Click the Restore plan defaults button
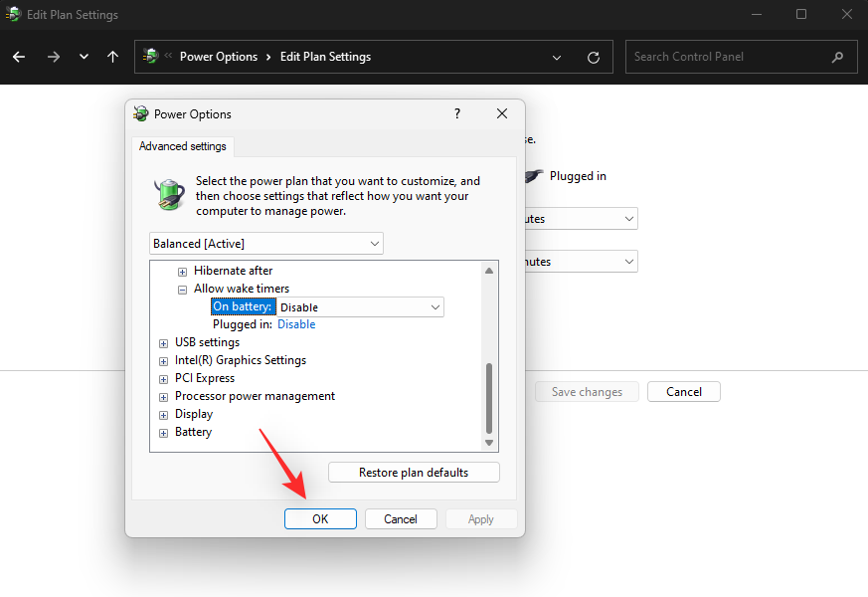868x597 pixels. [414, 472]
